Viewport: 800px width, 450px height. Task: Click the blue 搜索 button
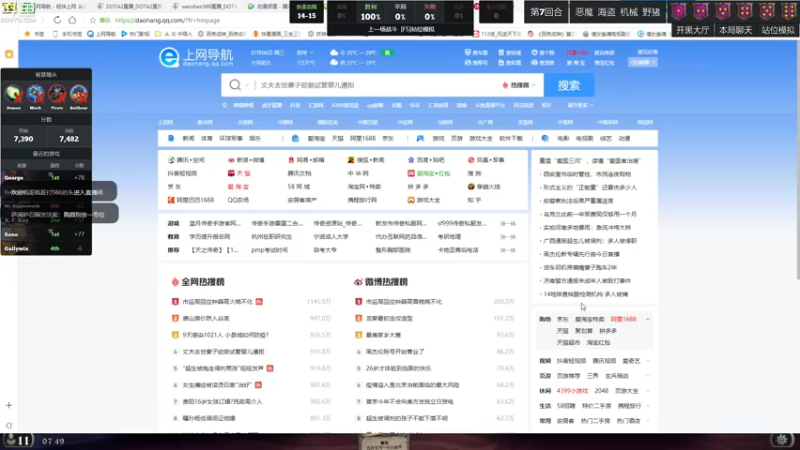click(569, 85)
